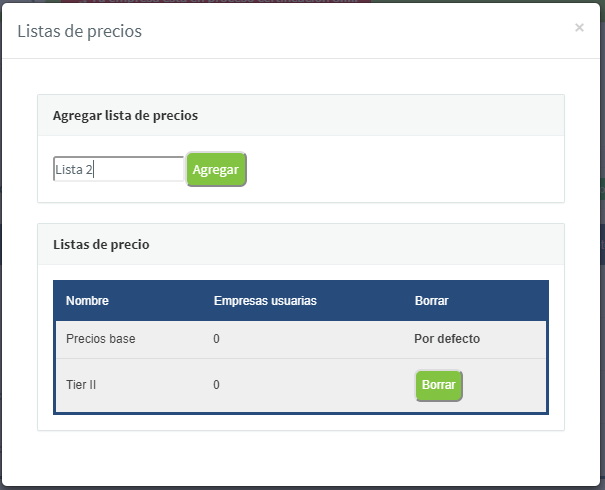Delete Tier II using its Borrar button
Image resolution: width=605 pixels, height=490 pixels.
[x=439, y=385]
